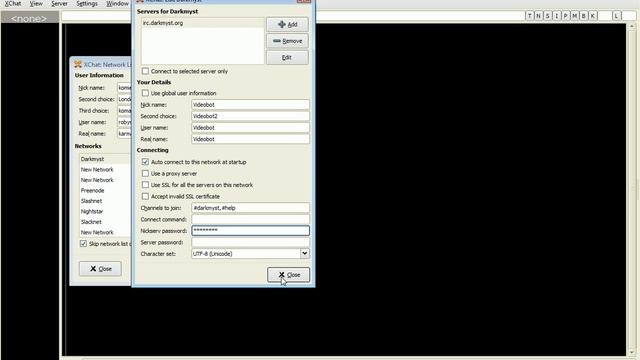Viewport: 640px width, 360px height.
Task: Open the XChat menu
Action: (13, 4)
